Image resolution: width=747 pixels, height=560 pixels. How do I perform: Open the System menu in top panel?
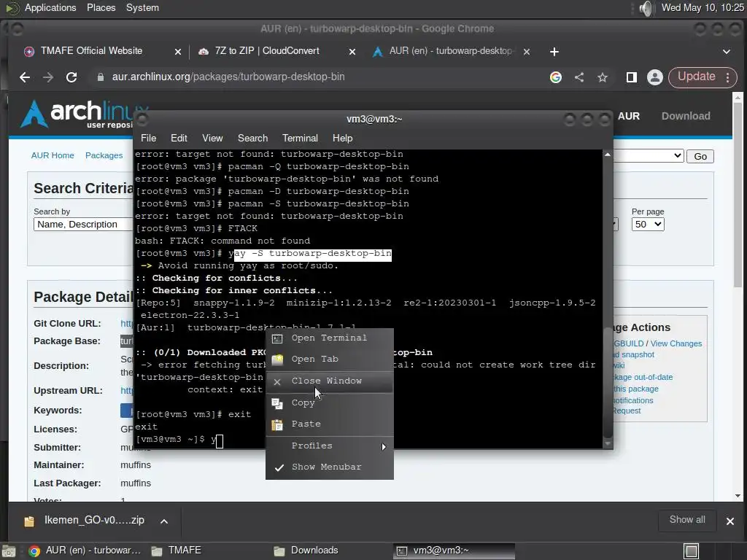142,7
